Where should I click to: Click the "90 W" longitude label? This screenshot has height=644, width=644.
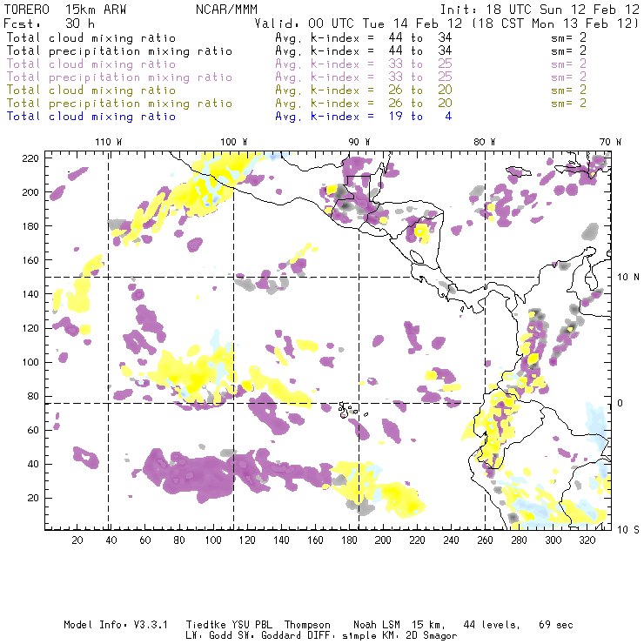[x=359, y=142]
